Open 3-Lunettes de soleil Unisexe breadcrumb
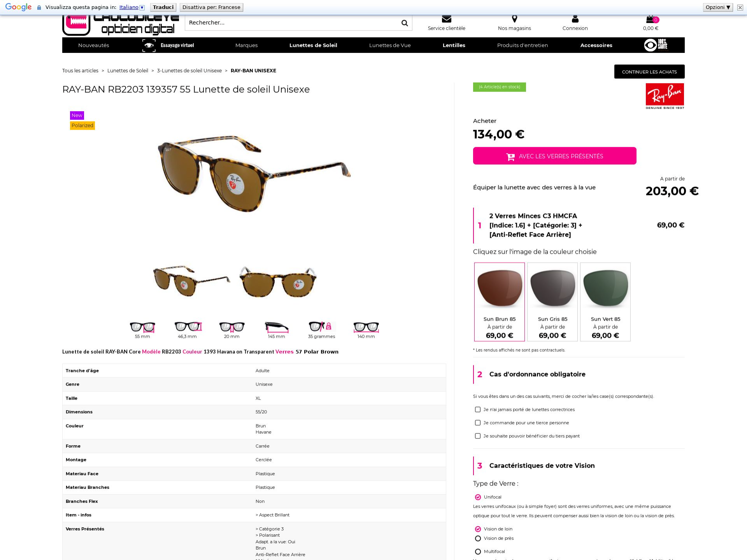747x560 pixels. coord(189,70)
